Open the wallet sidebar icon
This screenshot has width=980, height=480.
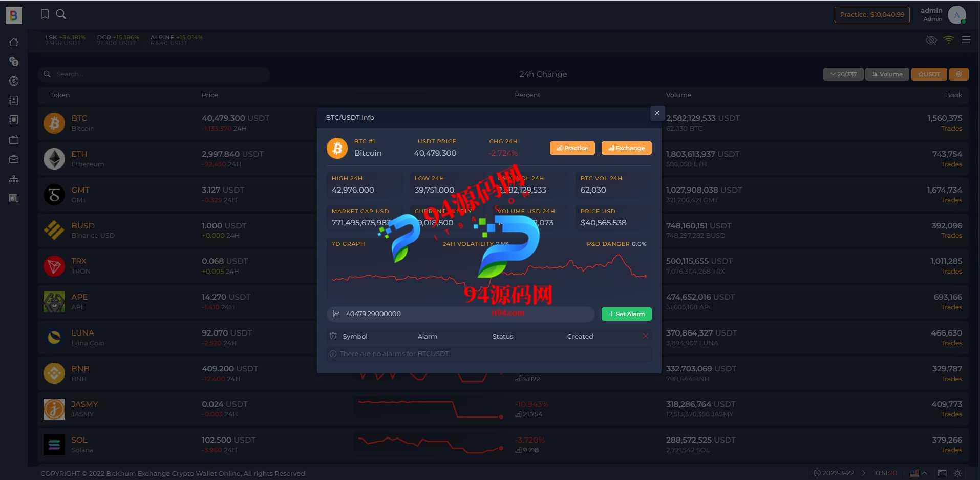point(14,140)
